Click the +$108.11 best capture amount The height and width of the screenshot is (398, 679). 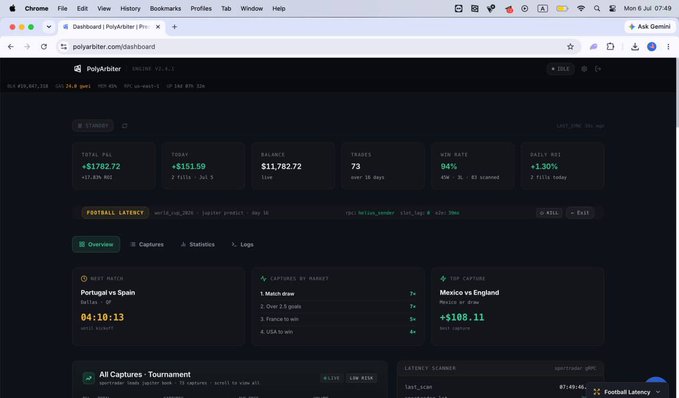(462, 317)
